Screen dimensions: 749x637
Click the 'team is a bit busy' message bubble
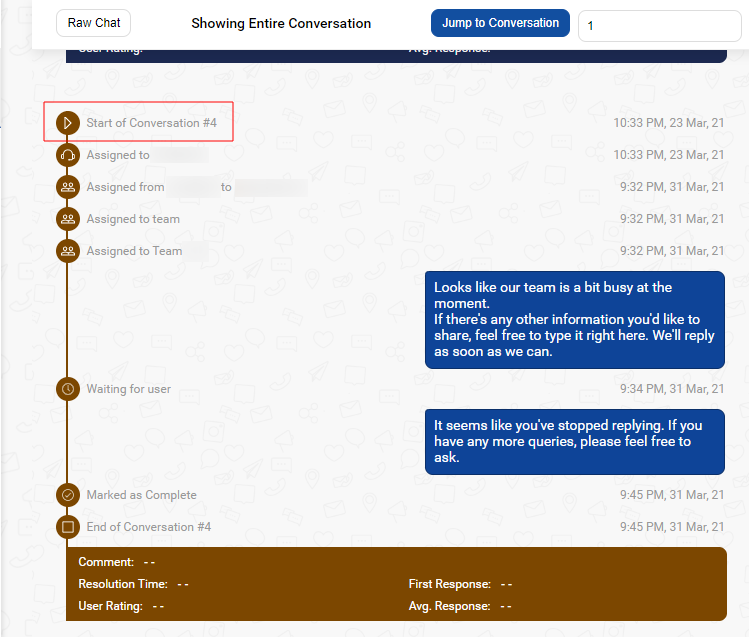point(575,319)
